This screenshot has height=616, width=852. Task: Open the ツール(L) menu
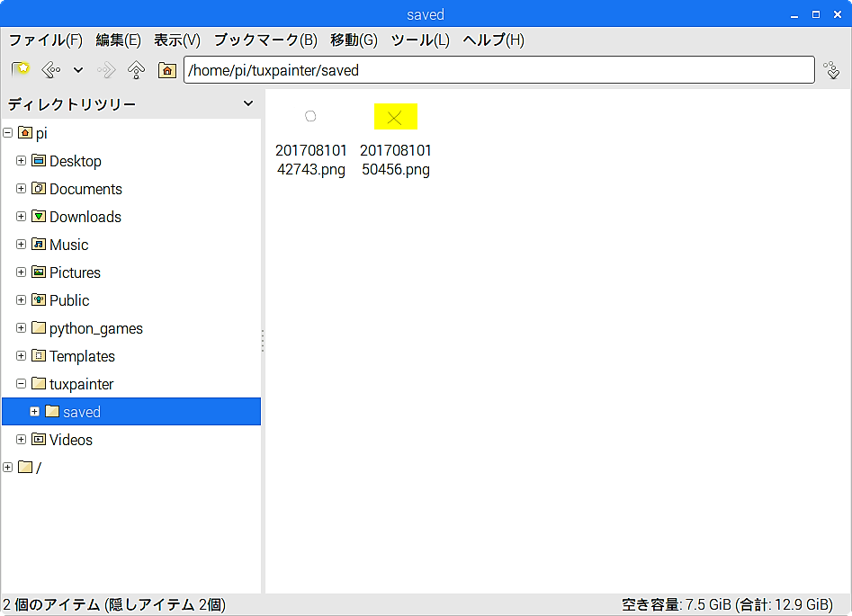(420, 40)
